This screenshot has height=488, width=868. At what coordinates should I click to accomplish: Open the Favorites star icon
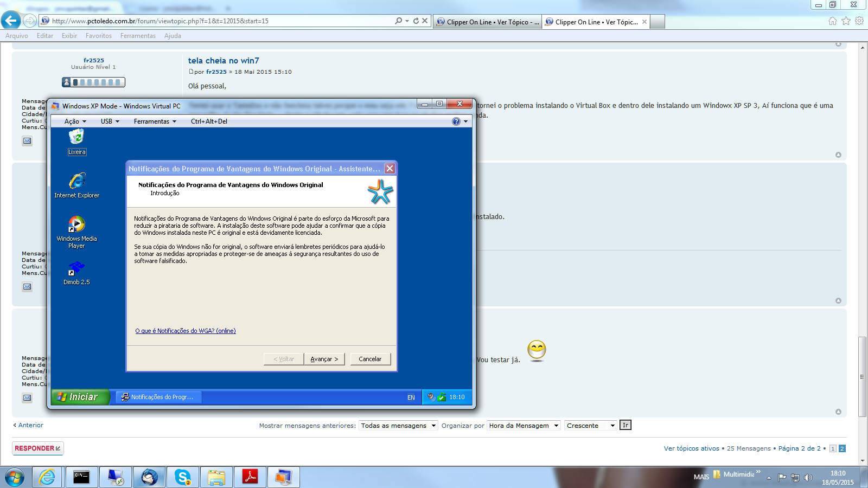tap(846, 21)
